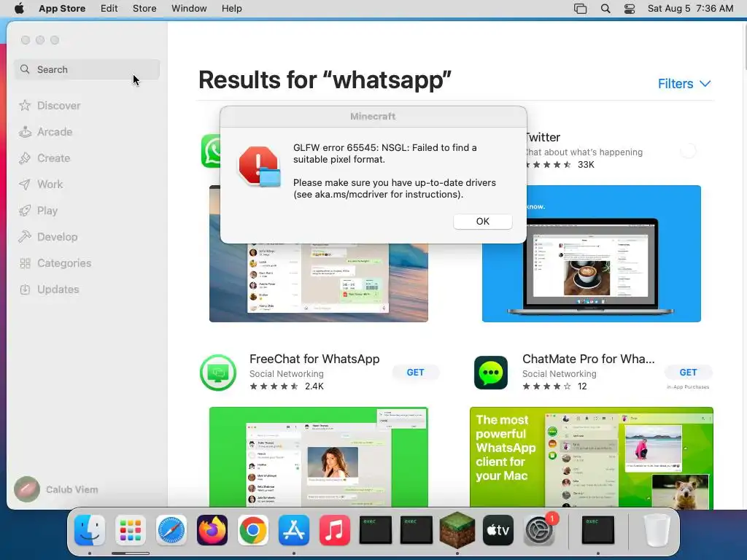Click the Minecraft icon in the Dock
Image resolution: width=747 pixels, height=560 pixels.
(x=457, y=530)
